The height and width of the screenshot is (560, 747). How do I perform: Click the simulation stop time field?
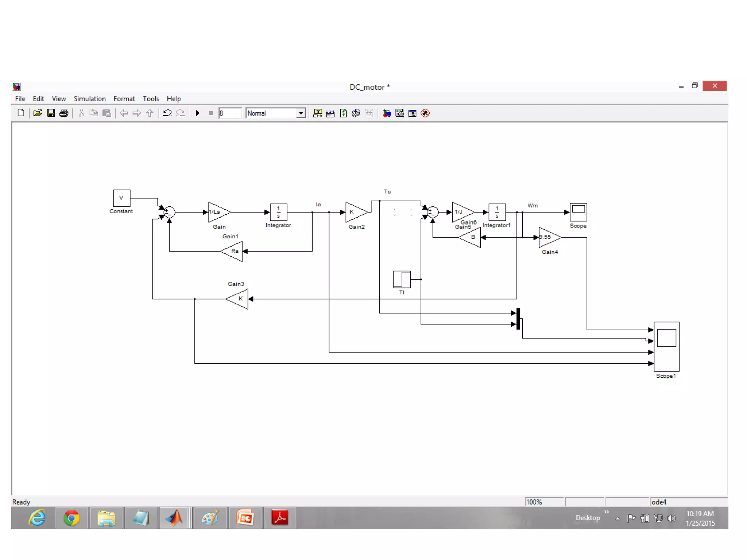pos(229,113)
